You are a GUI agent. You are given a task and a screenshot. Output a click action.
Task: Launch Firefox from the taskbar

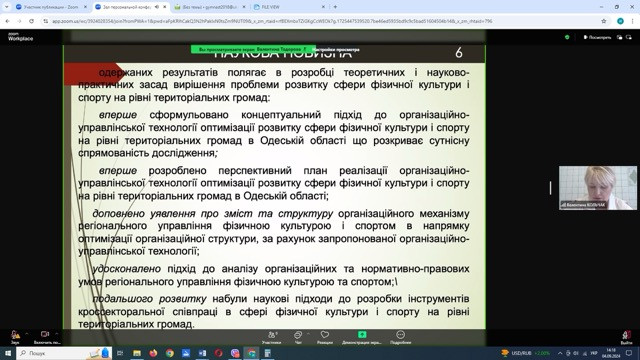153,353
